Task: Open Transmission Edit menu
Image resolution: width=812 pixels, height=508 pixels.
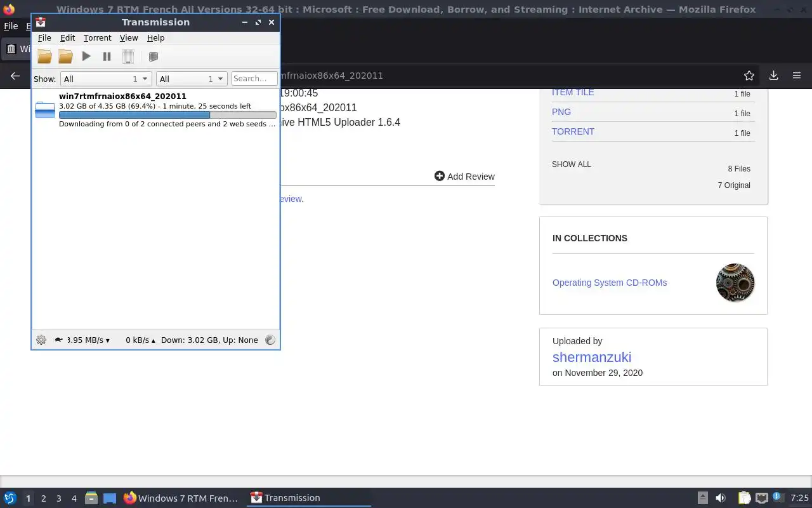Action: (x=67, y=38)
